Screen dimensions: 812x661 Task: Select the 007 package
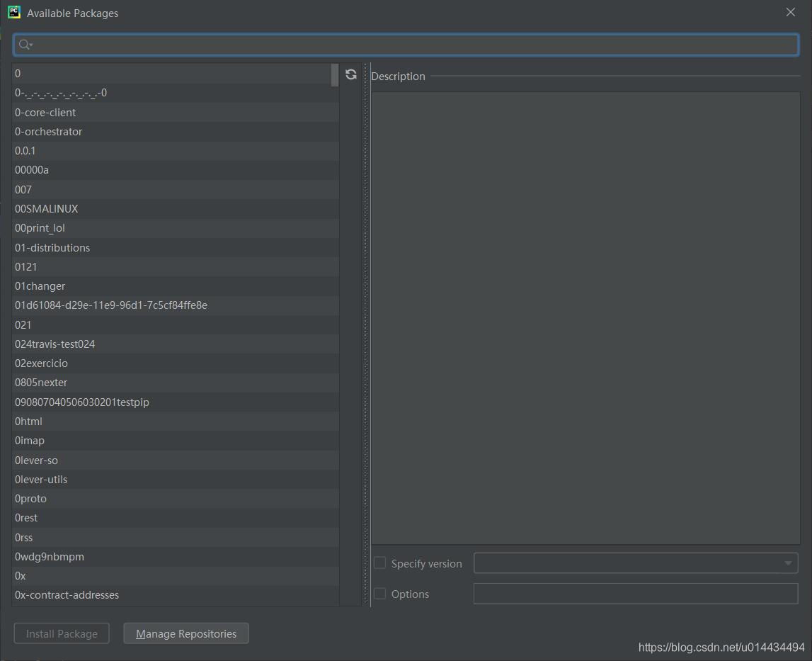176,190
